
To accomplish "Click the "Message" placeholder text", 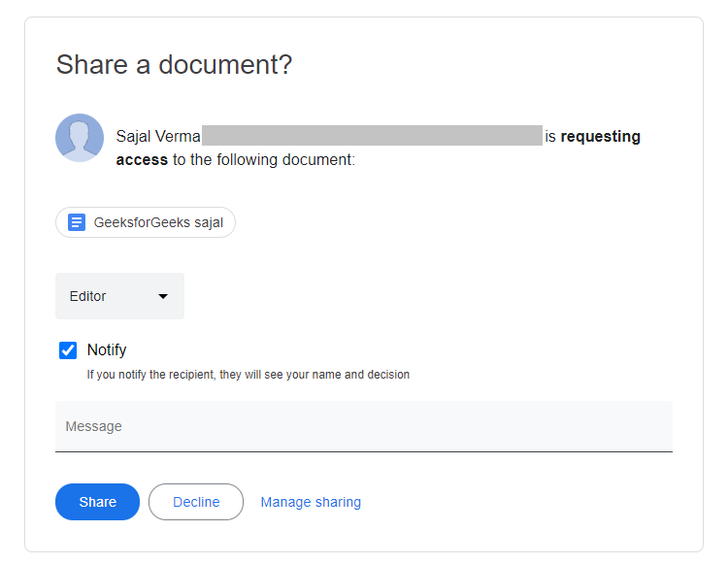I will coord(93,426).
